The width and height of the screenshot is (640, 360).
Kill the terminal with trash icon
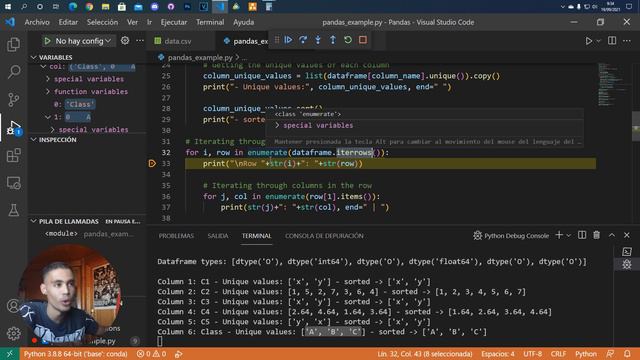597,235
